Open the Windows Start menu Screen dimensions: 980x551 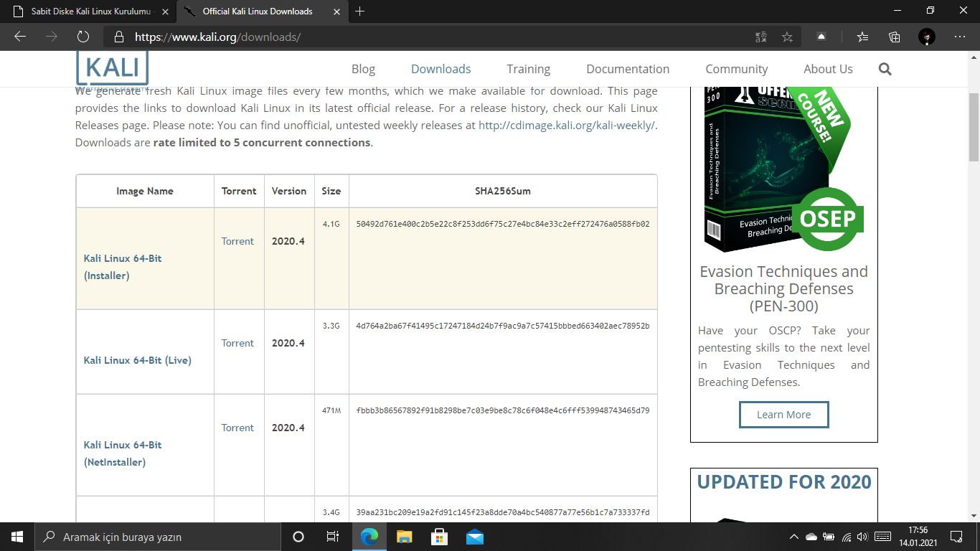point(17,537)
